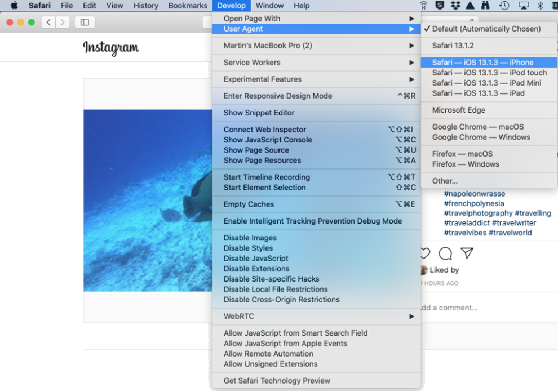Click the shield S menu bar icon
The height and width of the screenshot is (392, 558).
(x=440, y=5)
